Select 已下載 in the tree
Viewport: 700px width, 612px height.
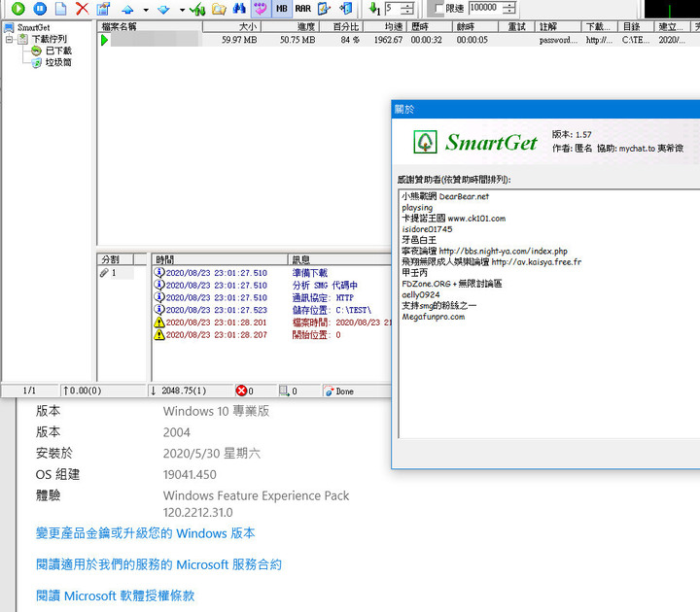click(58, 51)
